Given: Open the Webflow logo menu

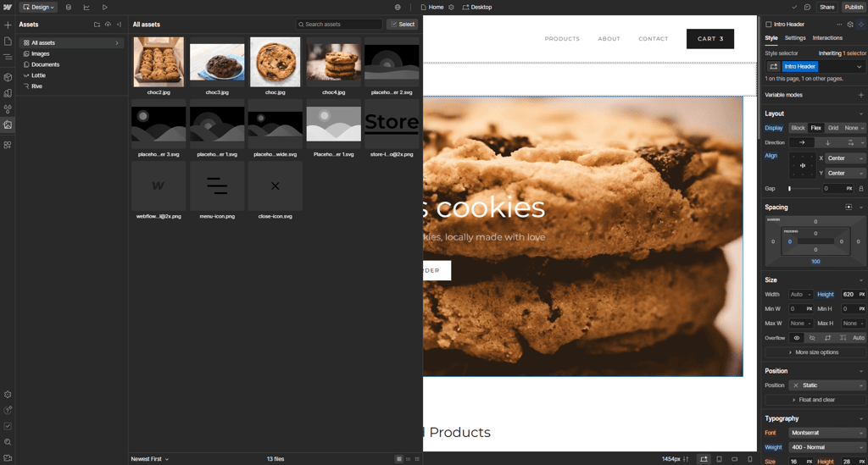Looking at the screenshot, I should tap(8, 7).
